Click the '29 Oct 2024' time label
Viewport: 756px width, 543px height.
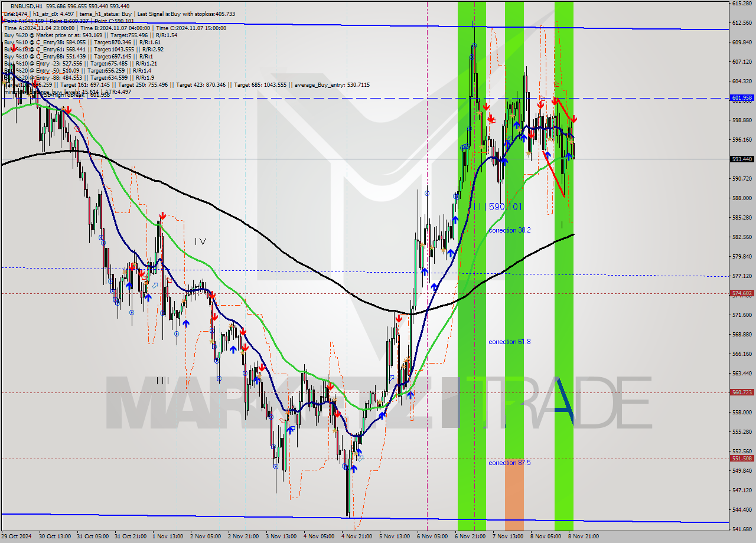(x=16, y=537)
